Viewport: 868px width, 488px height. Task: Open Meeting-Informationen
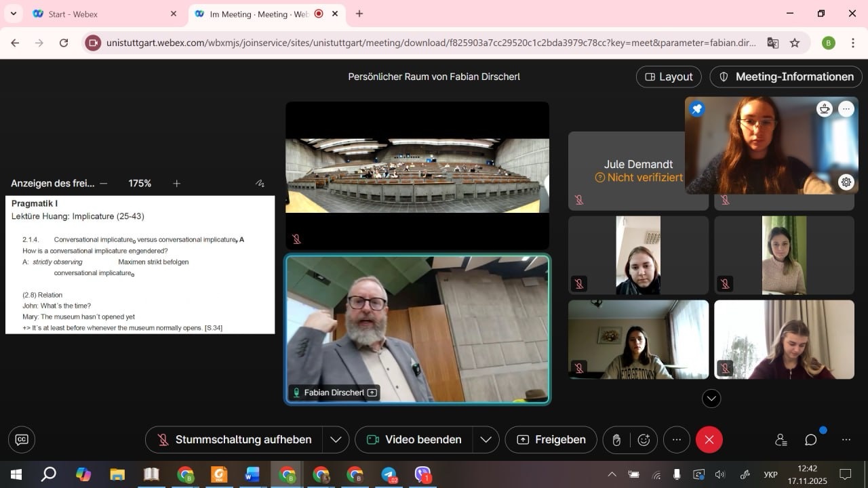pos(786,77)
